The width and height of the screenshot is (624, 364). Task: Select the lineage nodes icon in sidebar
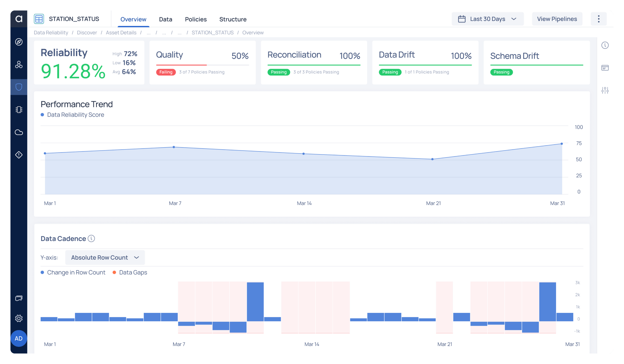click(19, 65)
